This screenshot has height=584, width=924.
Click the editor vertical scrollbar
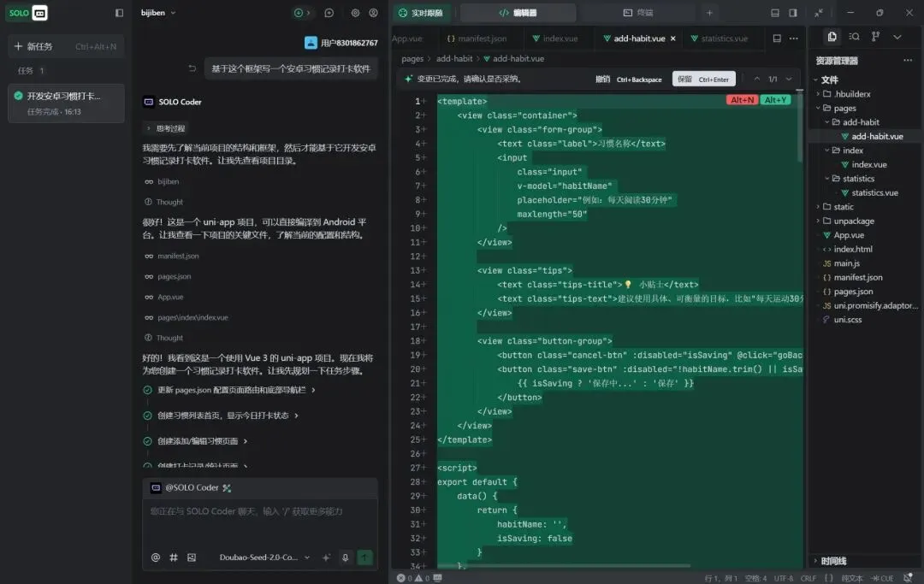[800, 126]
